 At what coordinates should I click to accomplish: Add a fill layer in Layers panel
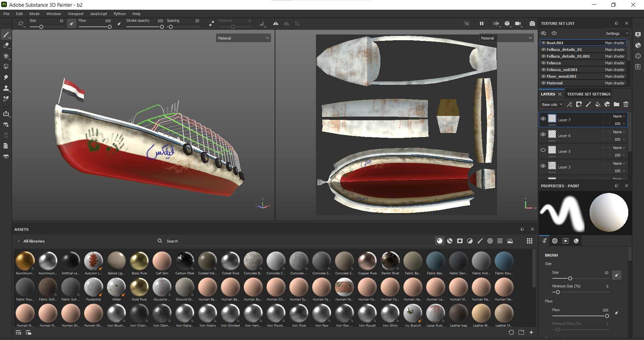598,104
